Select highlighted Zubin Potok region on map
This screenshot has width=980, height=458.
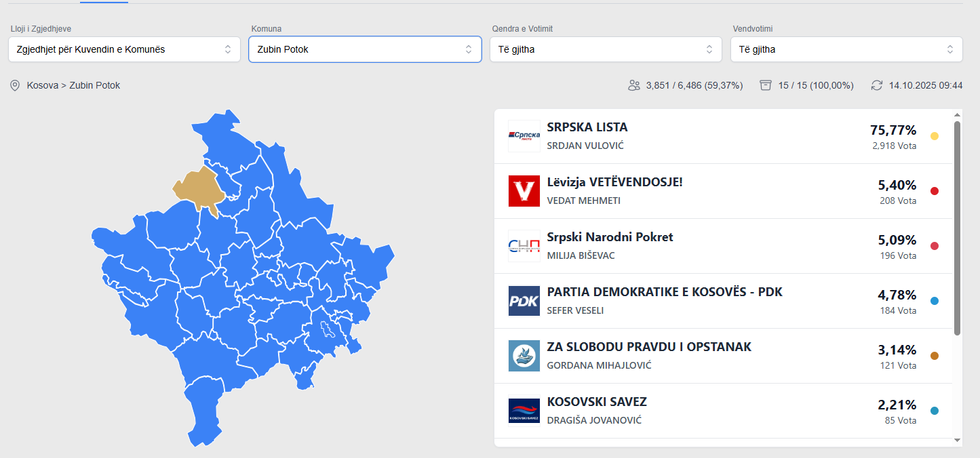point(199,188)
